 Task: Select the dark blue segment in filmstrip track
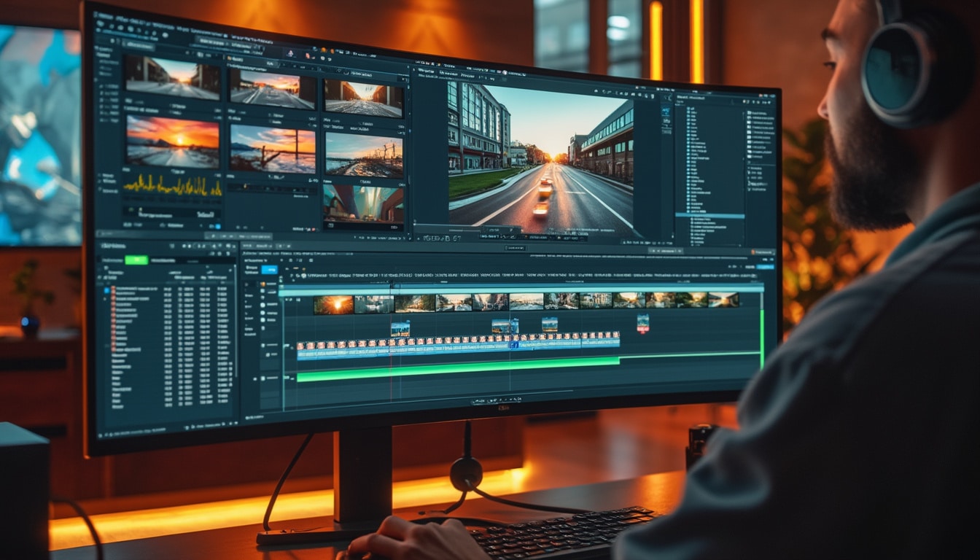(x=514, y=345)
